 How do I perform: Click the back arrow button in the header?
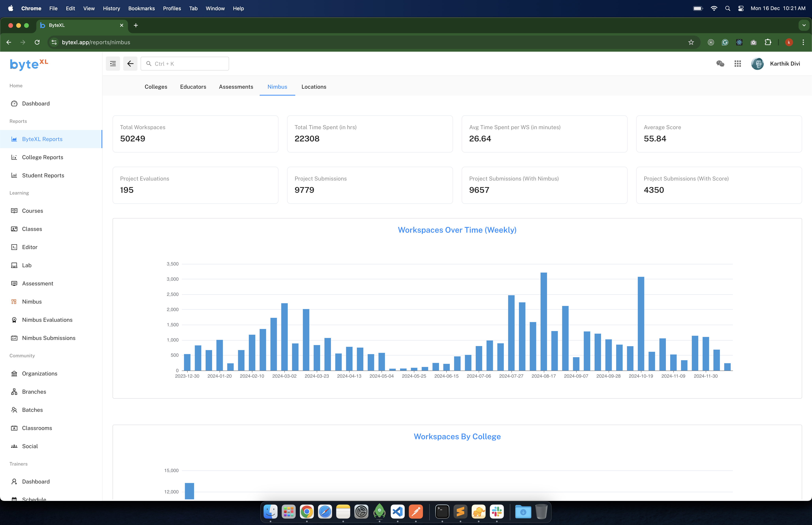coord(130,64)
